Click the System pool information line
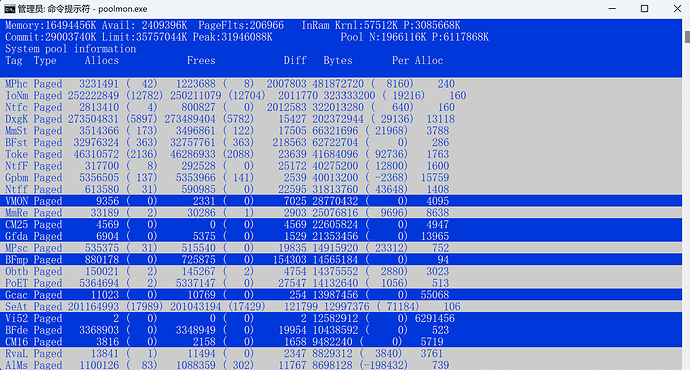 click(70, 49)
